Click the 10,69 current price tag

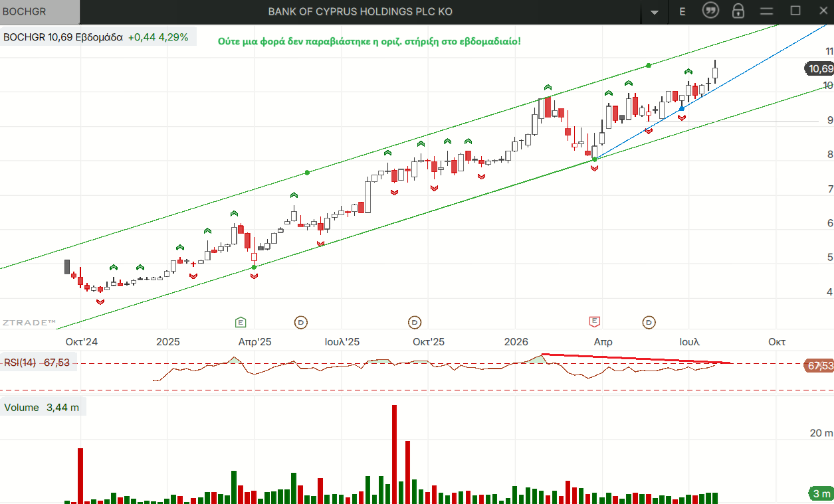click(x=819, y=68)
